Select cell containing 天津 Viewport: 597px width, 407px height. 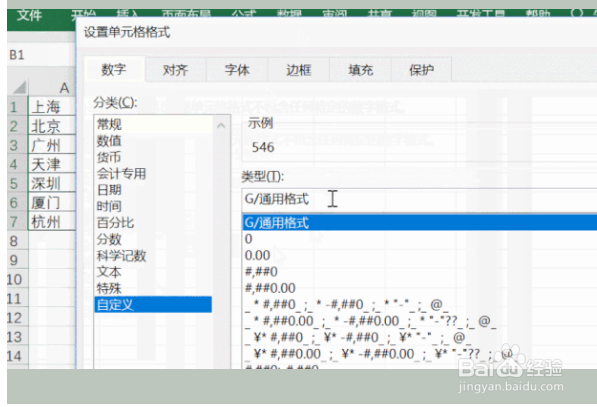(52, 164)
